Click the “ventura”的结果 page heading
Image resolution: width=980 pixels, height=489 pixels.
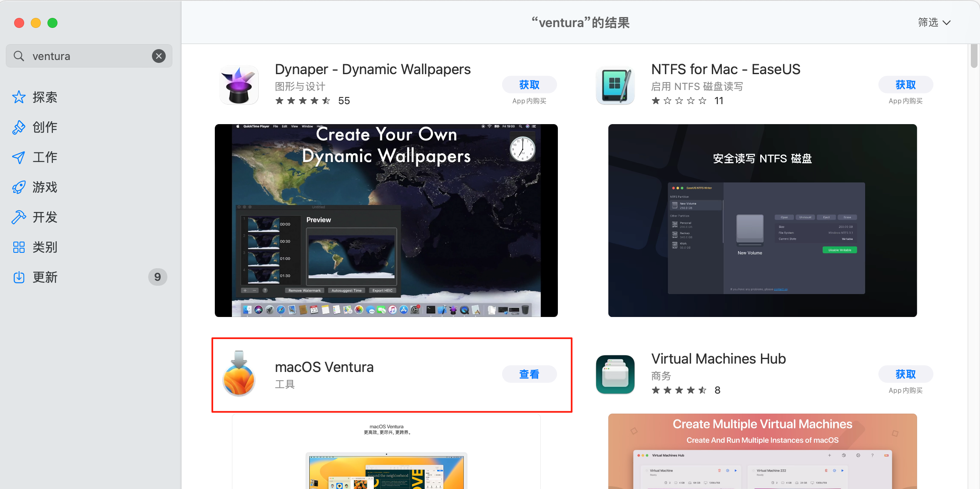[580, 22]
